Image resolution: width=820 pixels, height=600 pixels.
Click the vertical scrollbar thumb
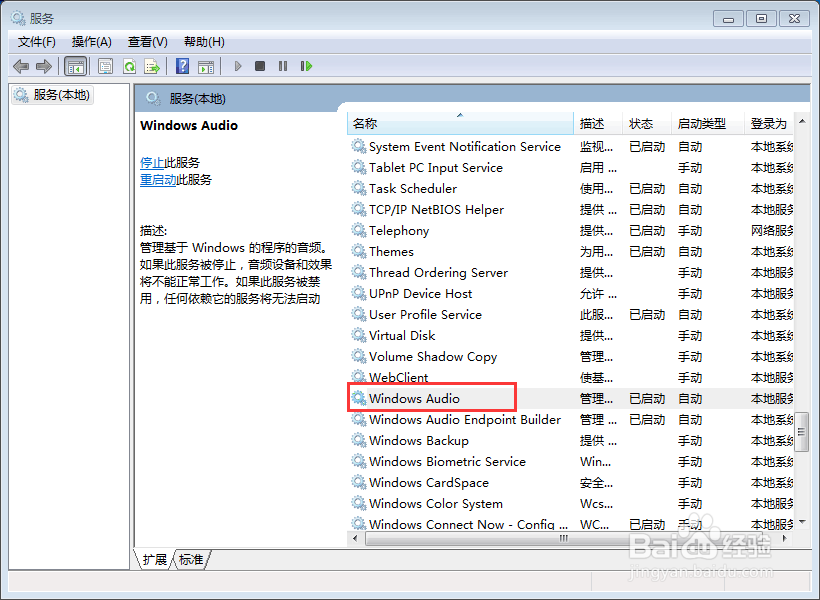tap(801, 432)
